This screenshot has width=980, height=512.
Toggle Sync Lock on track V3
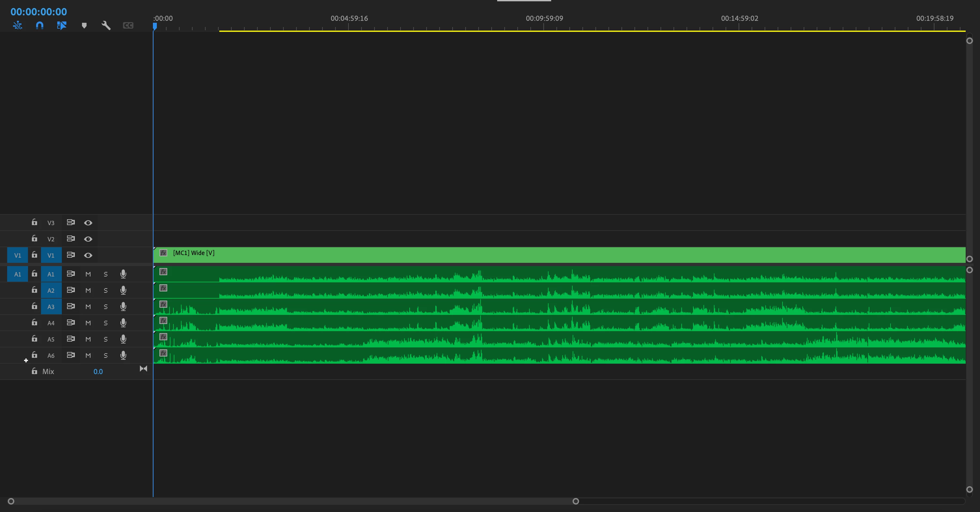[x=71, y=222]
